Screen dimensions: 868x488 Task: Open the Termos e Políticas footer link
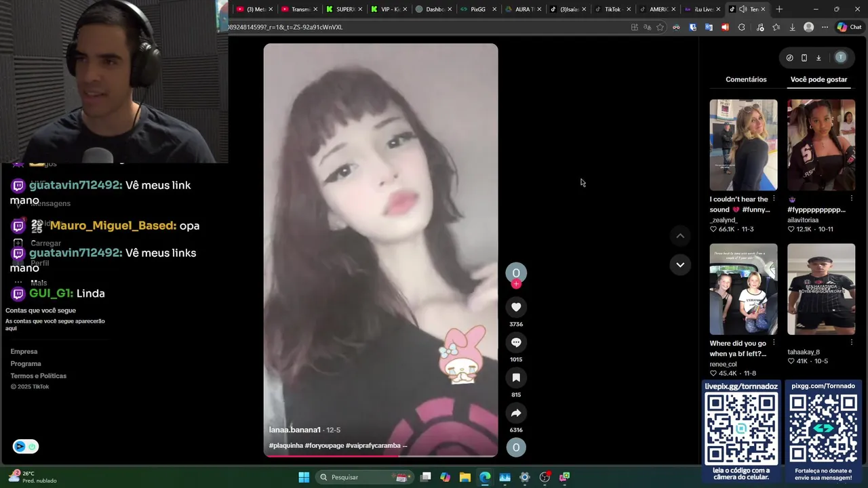[x=38, y=375]
